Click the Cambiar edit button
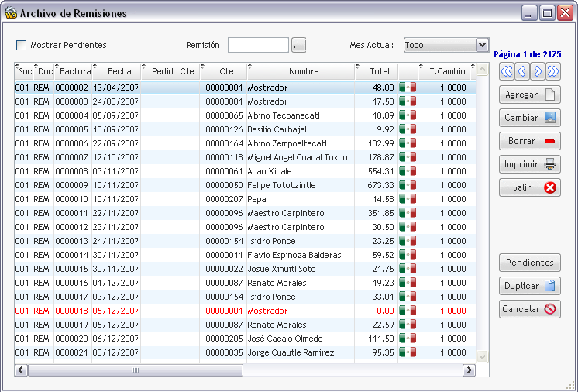The width and height of the screenshot is (578, 392). point(530,118)
